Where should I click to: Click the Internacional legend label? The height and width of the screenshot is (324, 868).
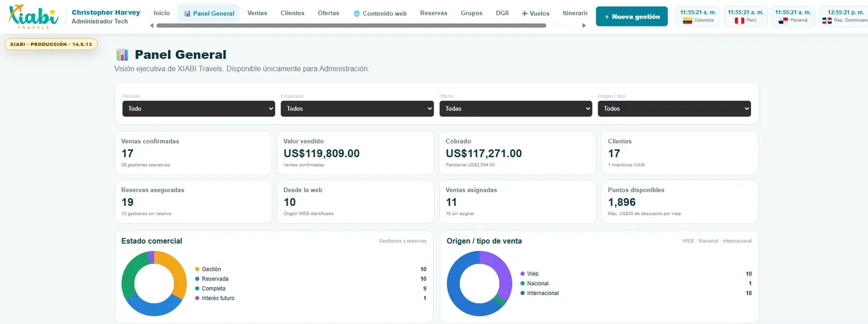click(543, 293)
